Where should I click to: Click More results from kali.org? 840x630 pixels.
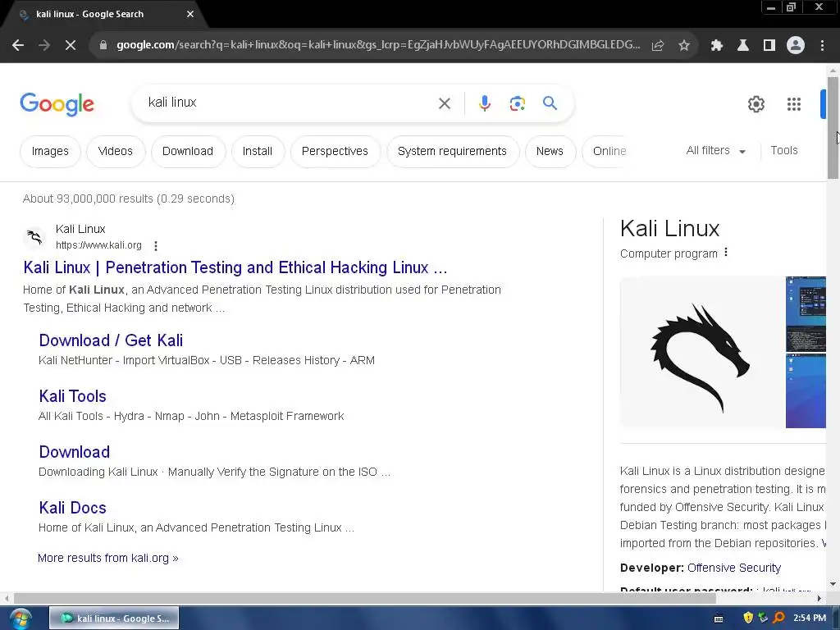pyautogui.click(x=107, y=558)
